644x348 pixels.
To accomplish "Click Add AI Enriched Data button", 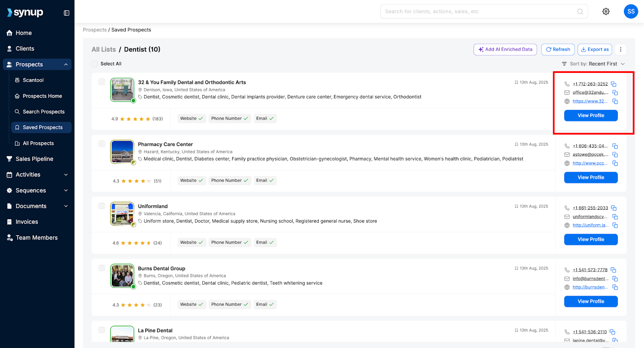I will click(x=505, y=50).
